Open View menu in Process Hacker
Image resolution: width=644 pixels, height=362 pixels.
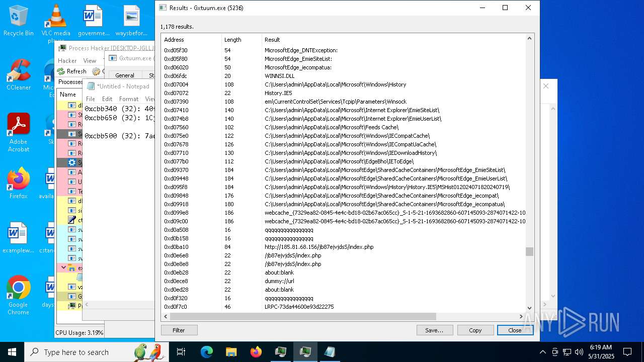[90, 60]
